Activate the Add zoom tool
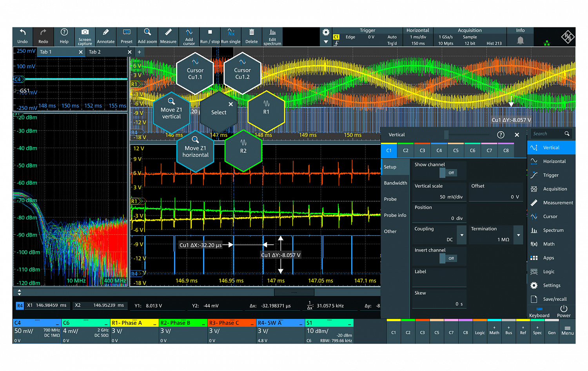Screen dimensions: 588x371 point(147,36)
